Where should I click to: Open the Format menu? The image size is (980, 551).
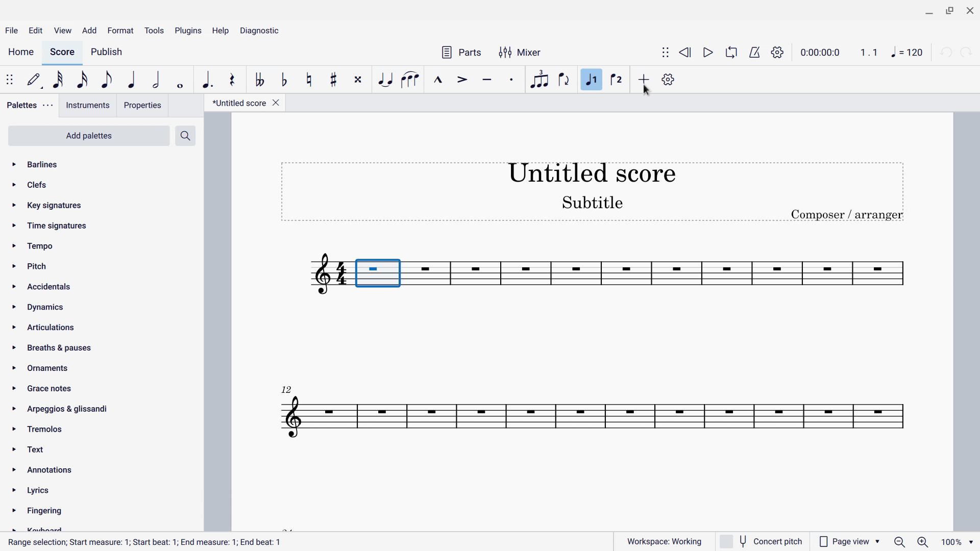click(121, 31)
